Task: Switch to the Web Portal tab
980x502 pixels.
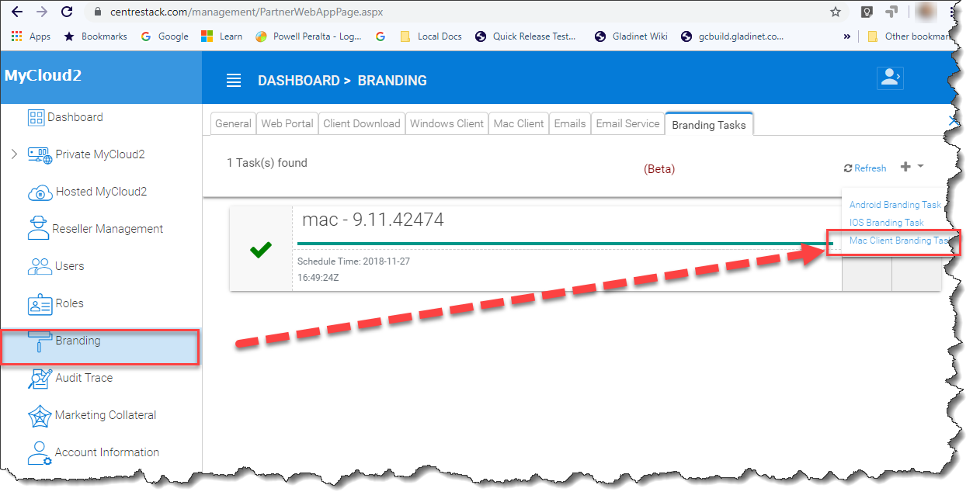Action: 287,123
